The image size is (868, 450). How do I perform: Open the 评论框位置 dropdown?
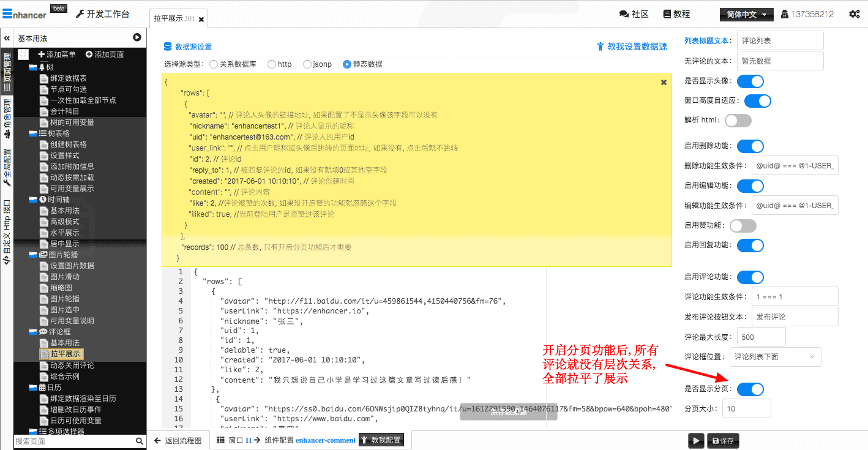[775, 357]
